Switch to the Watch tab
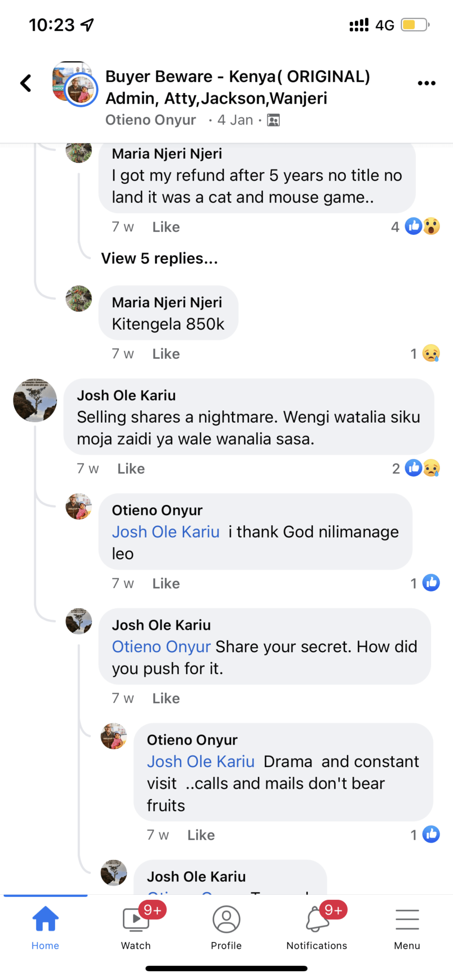 pyautogui.click(x=136, y=927)
